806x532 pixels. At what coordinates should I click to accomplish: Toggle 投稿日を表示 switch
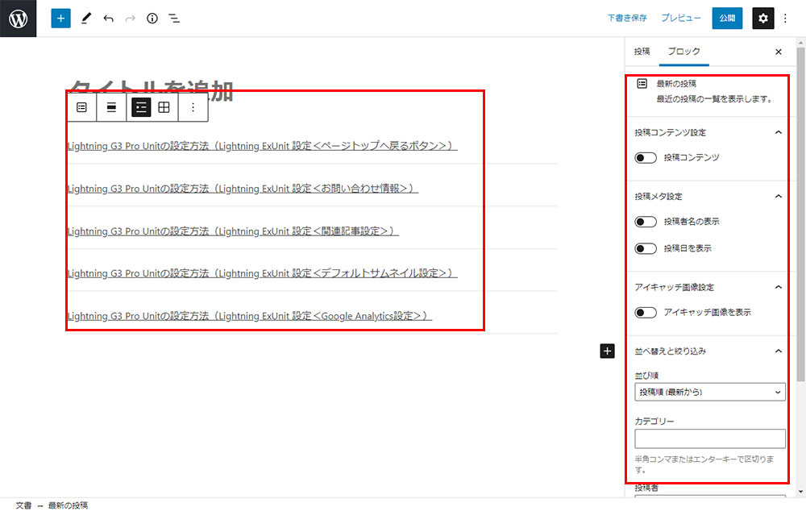646,248
